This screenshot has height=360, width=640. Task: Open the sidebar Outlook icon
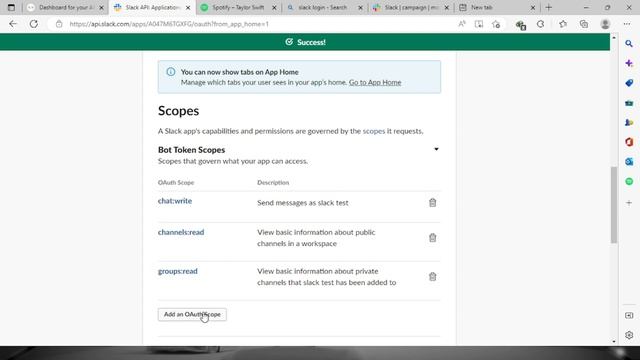tap(629, 162)
